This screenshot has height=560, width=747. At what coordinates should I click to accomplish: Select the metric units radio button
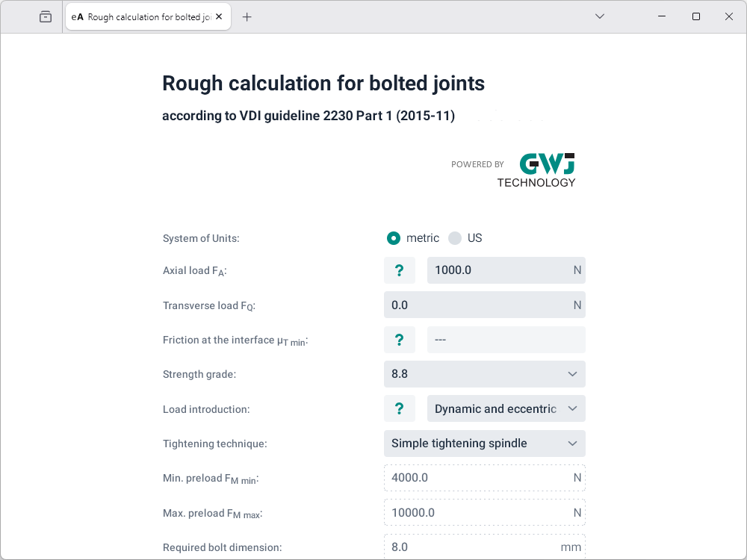(x=394, y=238)
